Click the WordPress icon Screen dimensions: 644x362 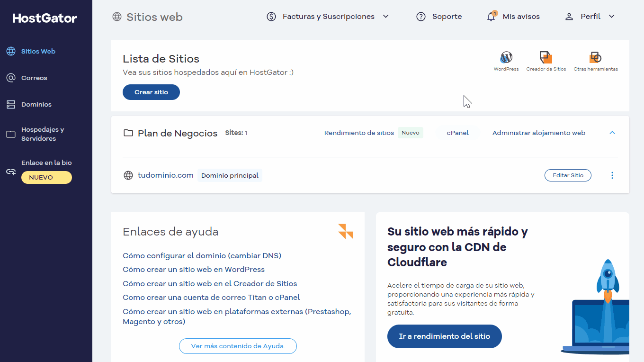[506, 57]
